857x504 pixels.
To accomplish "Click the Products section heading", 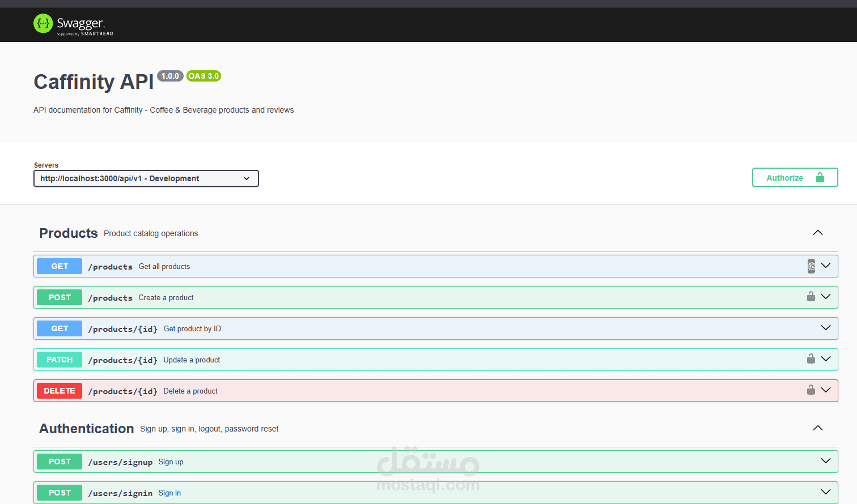I will pos(69,233).
